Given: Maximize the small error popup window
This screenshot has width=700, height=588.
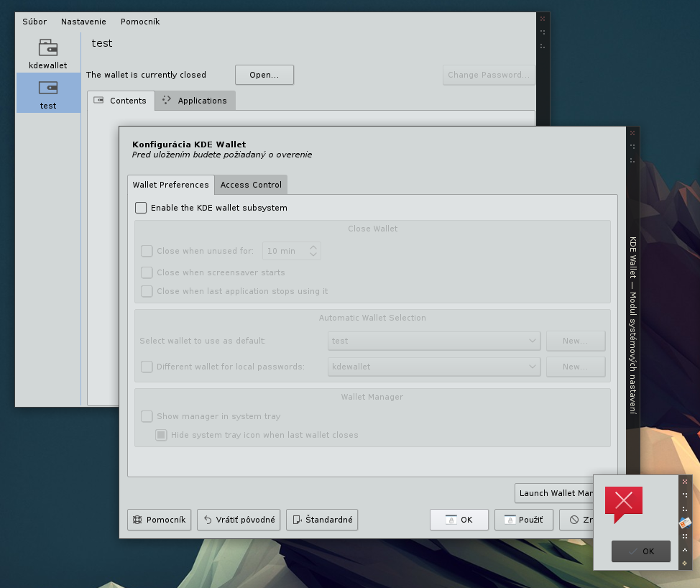Looking at the screenshot, I should pyautogui.click(x=685, y=495).
